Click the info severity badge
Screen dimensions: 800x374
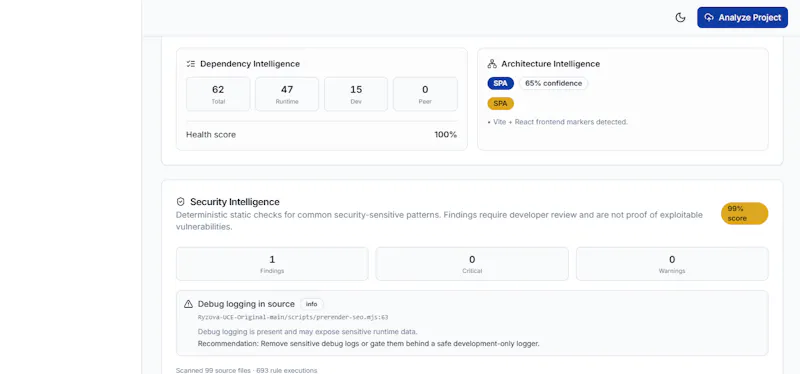[x=311, y=304]
